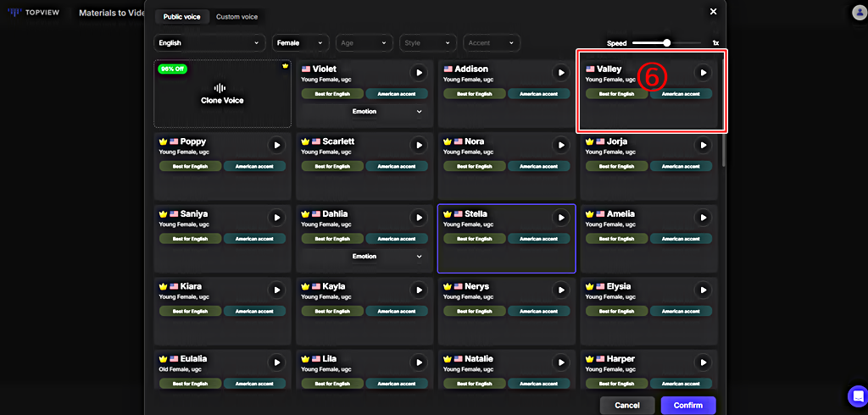Click the Saniya voice name

(194, 213)
